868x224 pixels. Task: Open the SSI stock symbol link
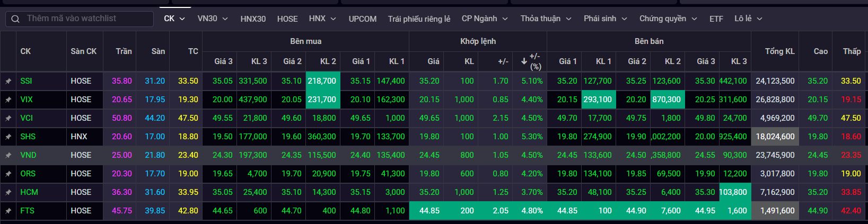click(x=27, y=81)
